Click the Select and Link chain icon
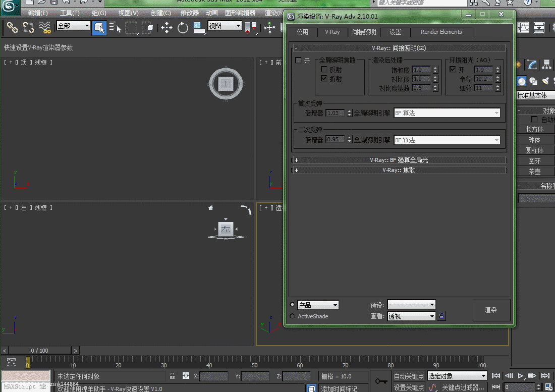Image resolution: width=555 pixels, height=392 pixels. pyautogui.click(x=12, y=27)
